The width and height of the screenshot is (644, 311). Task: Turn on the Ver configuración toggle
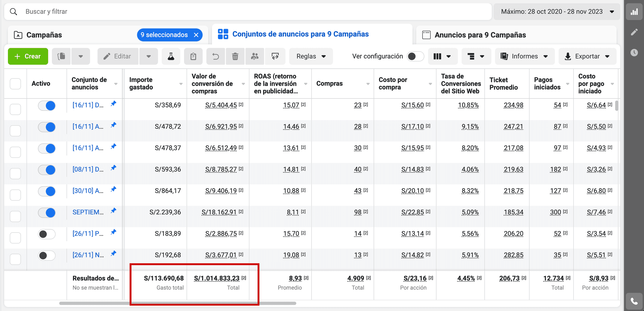point(415,56)
